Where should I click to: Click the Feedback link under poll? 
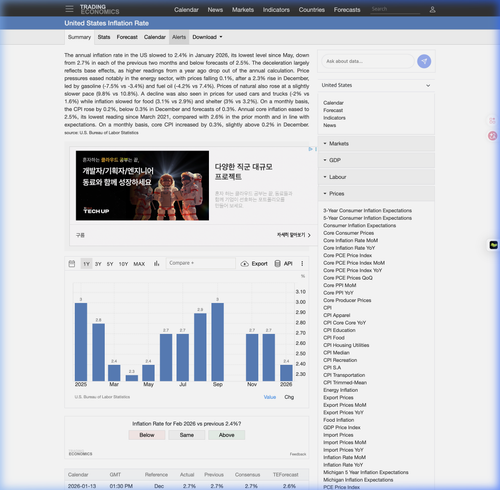(298, 454)
